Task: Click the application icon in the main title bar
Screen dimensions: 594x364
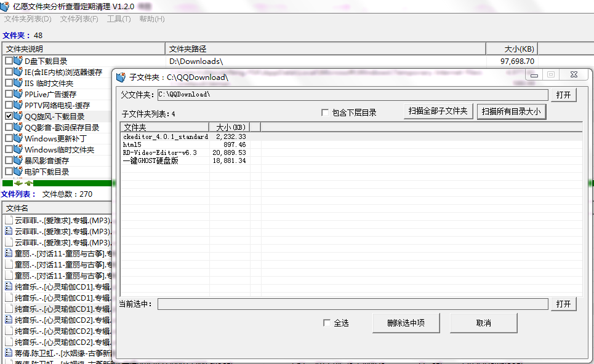Action: (6, 6)
